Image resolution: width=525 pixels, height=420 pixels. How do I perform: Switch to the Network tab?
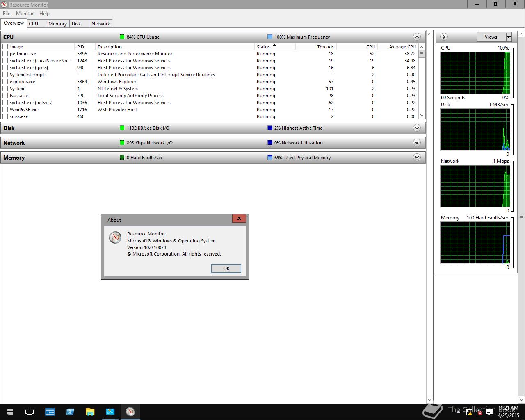click(100, 24)
